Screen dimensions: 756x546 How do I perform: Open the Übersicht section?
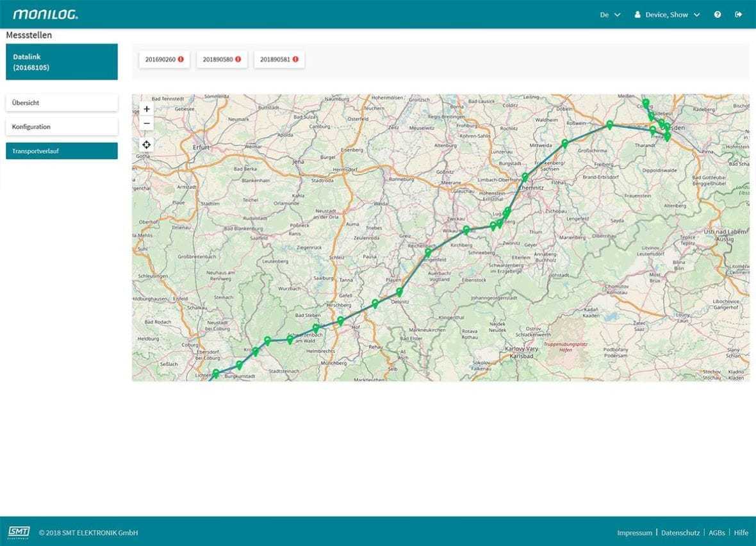[62, 103]
